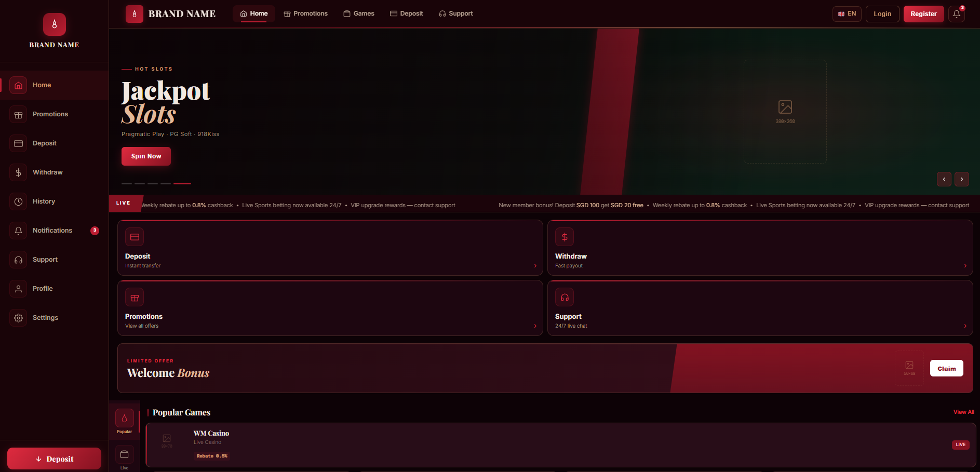Click the Welcome Bonus image placeholder
980x472 pixels.
click(909, 368)
